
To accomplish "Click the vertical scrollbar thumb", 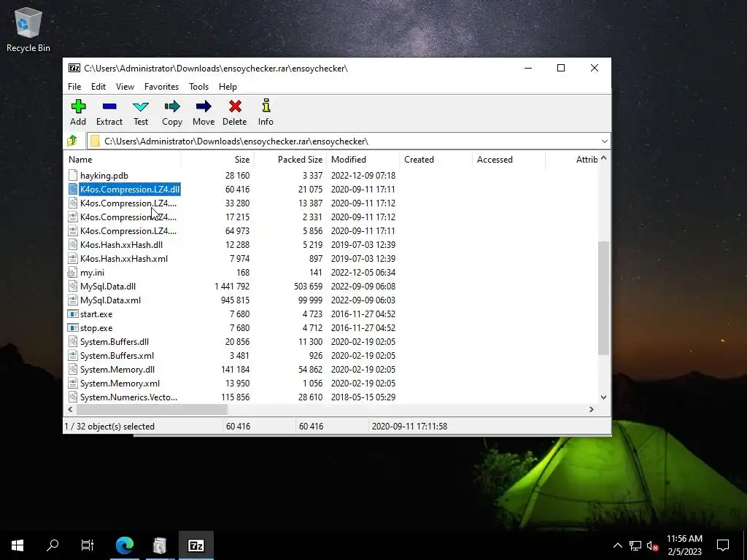I will (603, 297).
